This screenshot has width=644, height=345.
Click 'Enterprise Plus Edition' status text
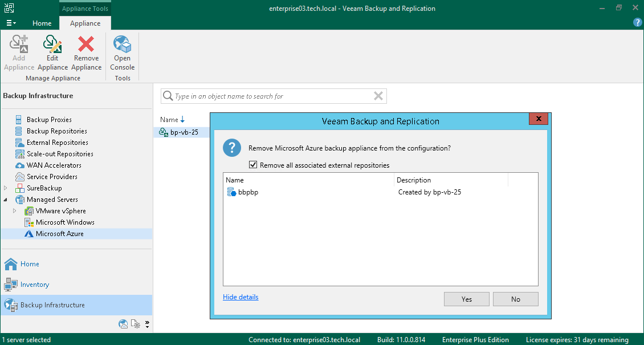(x=476, y=340)
